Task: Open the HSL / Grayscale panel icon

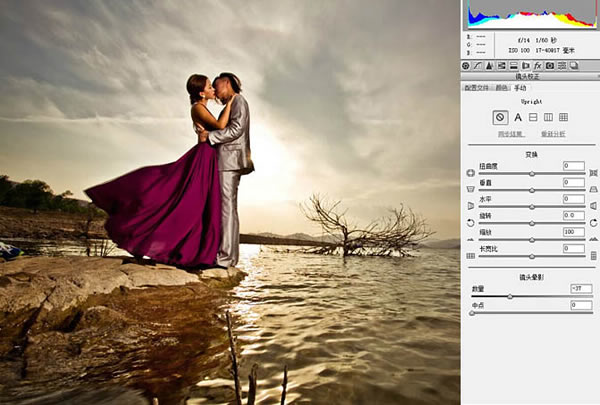Action: point(502,66)
